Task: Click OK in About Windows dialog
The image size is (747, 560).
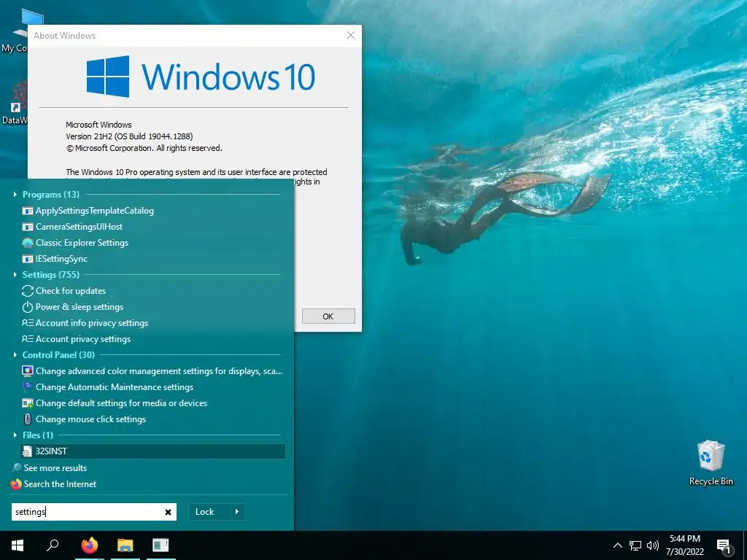Action: [328, 316]
